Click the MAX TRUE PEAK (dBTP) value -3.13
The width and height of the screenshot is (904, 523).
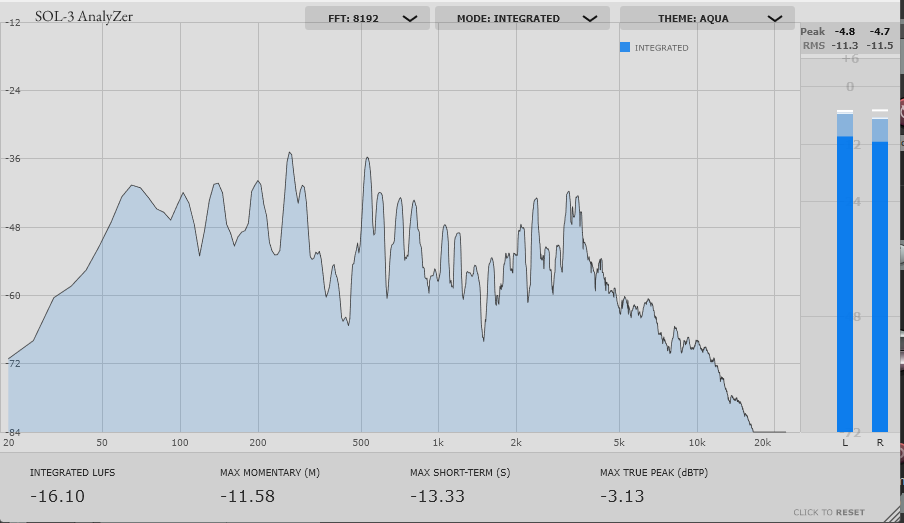click(622, 496)
